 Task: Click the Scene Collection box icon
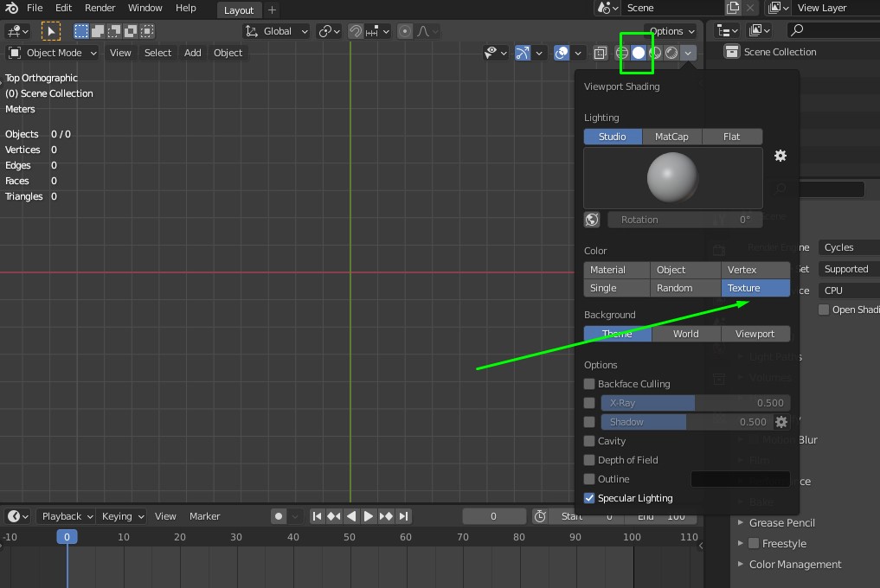tap(732, 52)
